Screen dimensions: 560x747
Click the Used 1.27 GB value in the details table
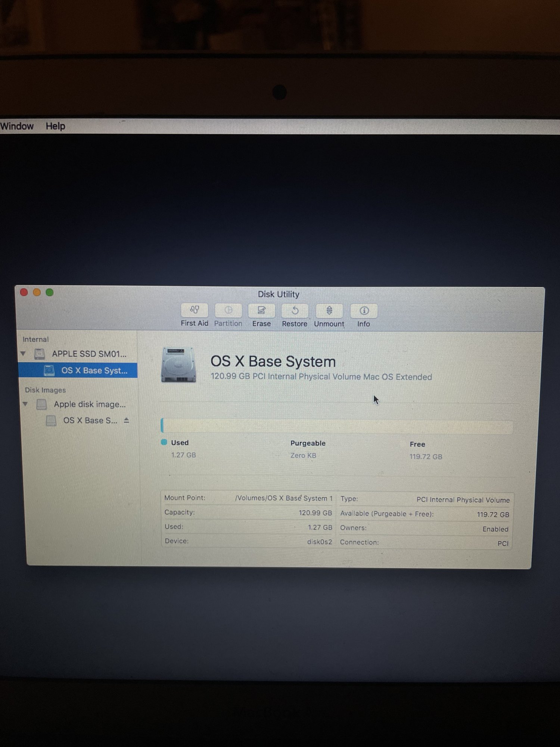320,527
